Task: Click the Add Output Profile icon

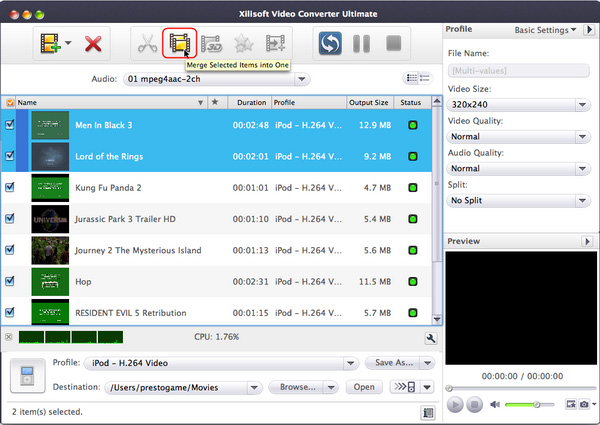Action: [x=275, y=44]
